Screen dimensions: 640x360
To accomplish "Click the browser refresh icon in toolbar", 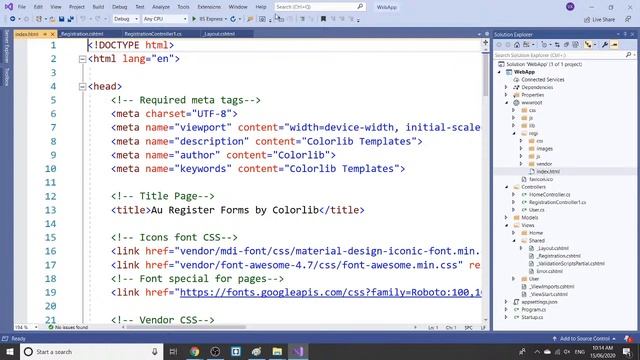I will point(233,19).
